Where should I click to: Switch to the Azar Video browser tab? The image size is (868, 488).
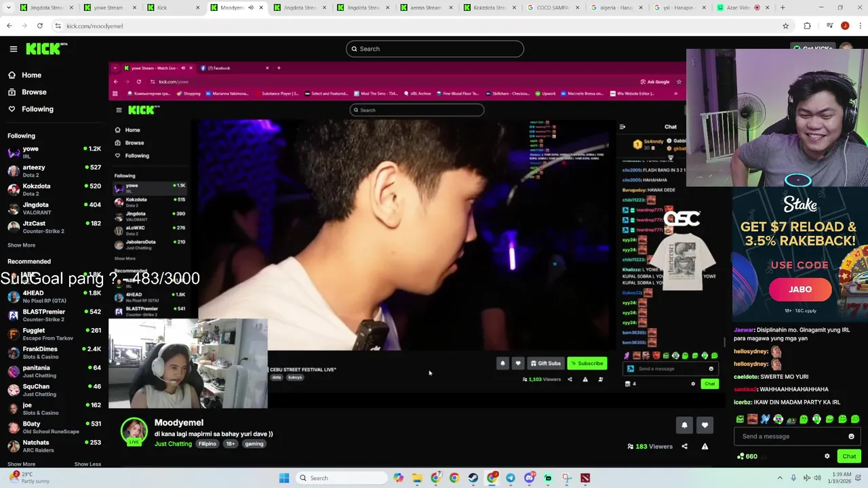coord(743,7)
